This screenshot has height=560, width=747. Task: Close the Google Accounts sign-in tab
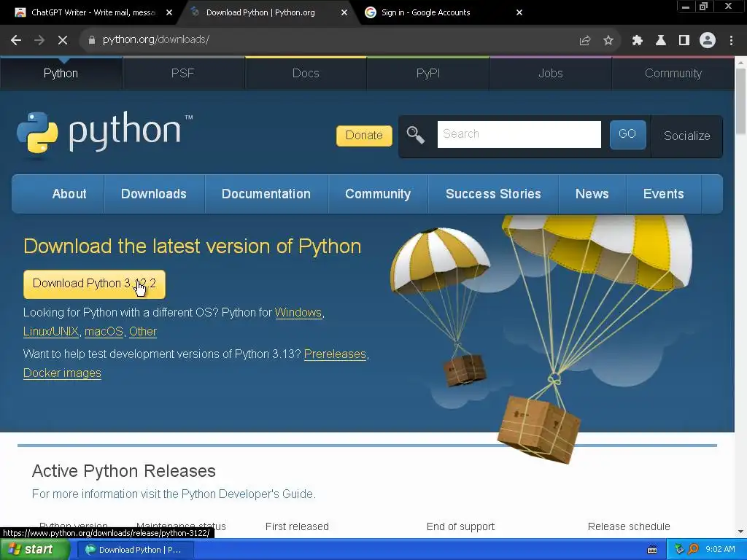tap(519, 13)
